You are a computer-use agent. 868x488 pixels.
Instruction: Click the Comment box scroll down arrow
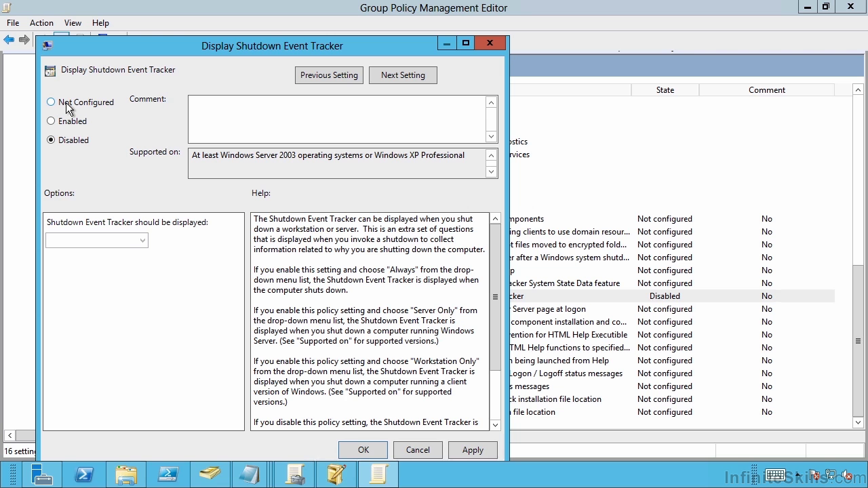(x=492, y=136)
